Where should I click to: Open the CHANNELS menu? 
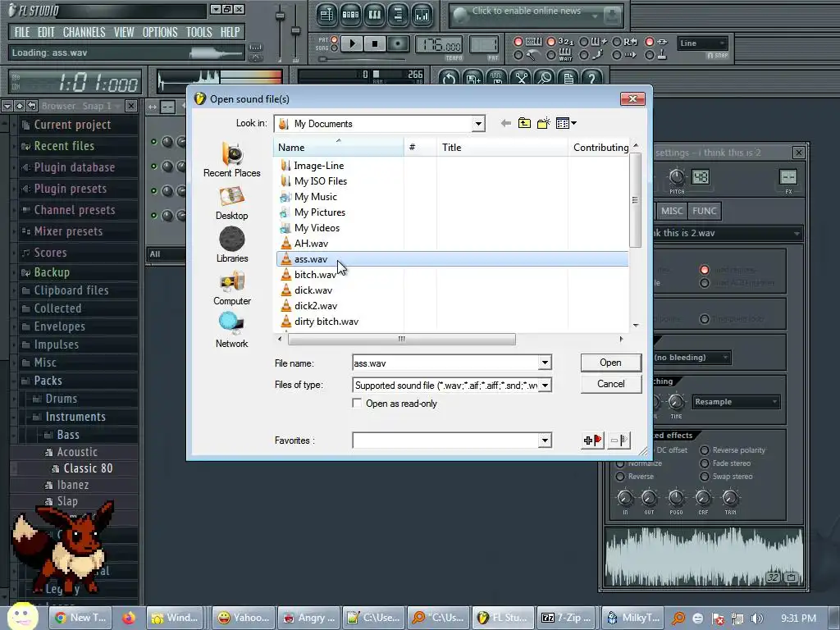click(84, 32)
